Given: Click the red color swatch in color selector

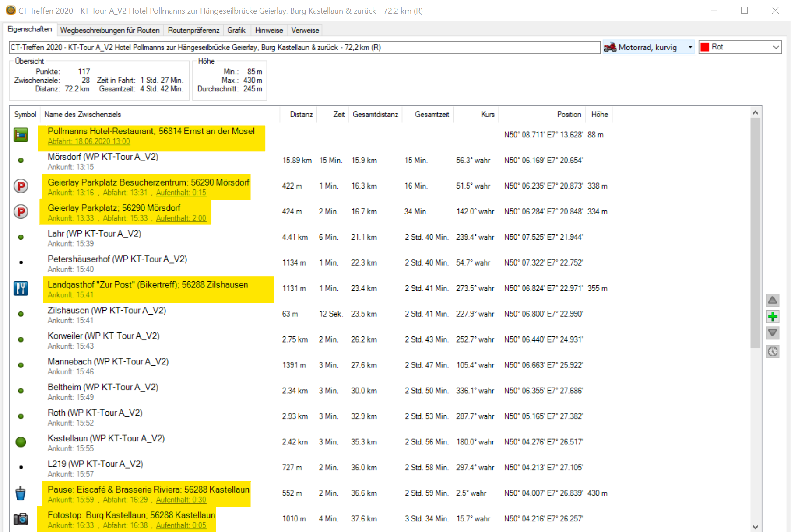Looking at the screenshot, I should pyautogui.click(x=705, y=47).
